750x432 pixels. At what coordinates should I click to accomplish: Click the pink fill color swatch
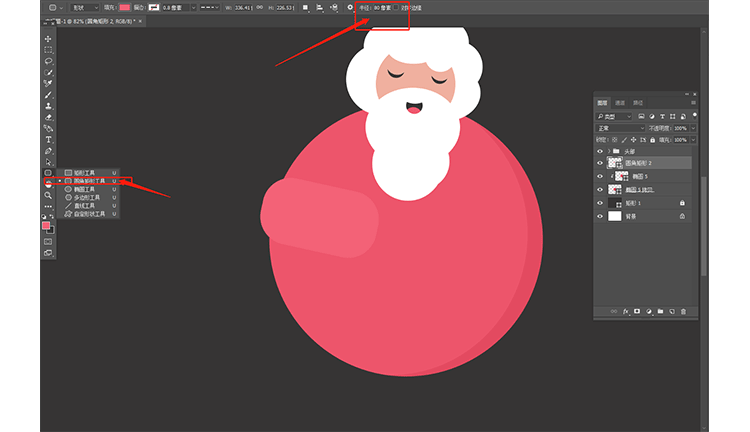coord(124,8)
